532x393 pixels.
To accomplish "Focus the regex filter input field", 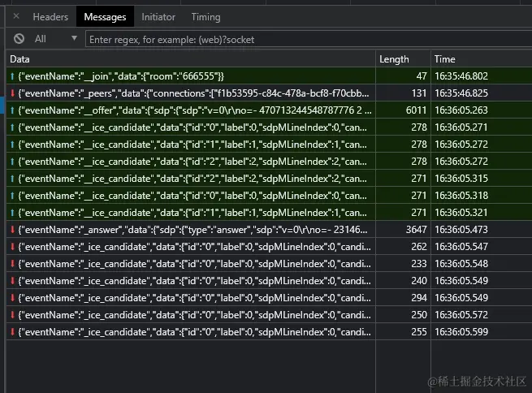I will pyautogui.click(x=308, y=40).
